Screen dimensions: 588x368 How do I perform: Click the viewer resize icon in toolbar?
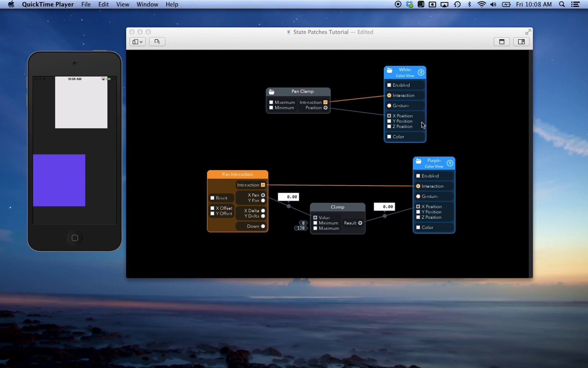coord(157,42)
